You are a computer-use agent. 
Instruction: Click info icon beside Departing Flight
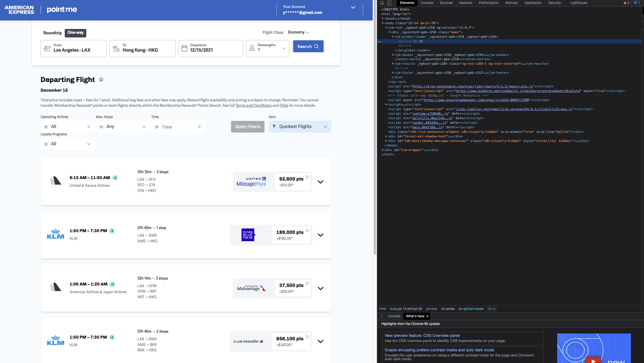[101, 80]
